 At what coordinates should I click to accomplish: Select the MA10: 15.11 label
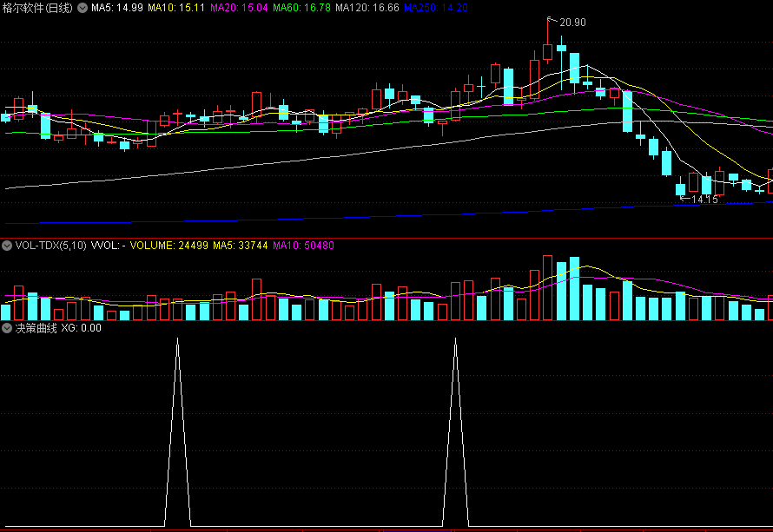[176, 8]
